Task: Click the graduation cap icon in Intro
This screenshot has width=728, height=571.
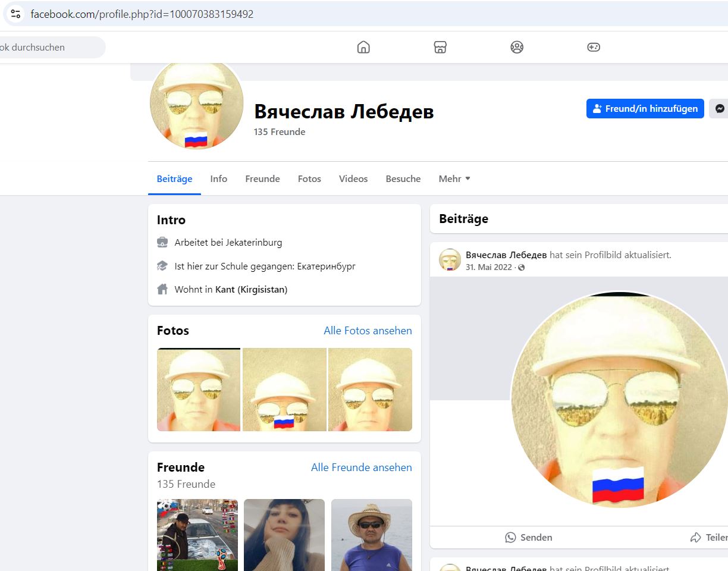Action: click(x=162, y=266)
